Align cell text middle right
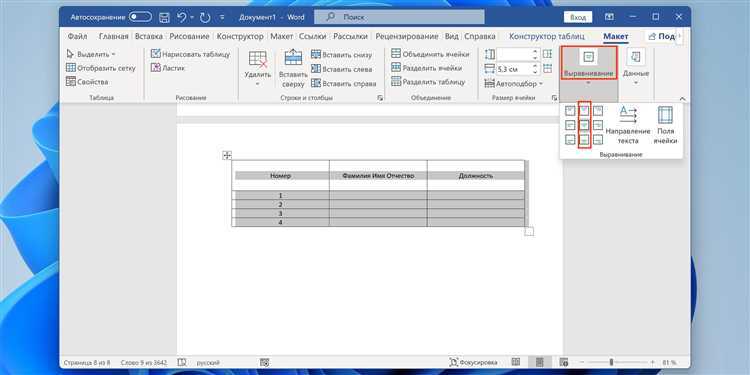750x375 pixels. pyautogui.click(x=598, y=125)
